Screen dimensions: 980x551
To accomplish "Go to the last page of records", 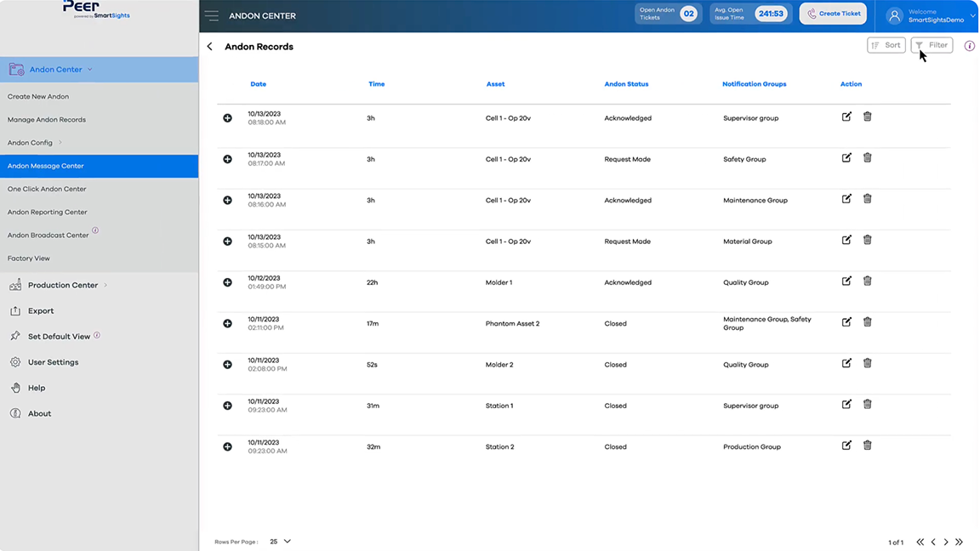I will 960,542.
